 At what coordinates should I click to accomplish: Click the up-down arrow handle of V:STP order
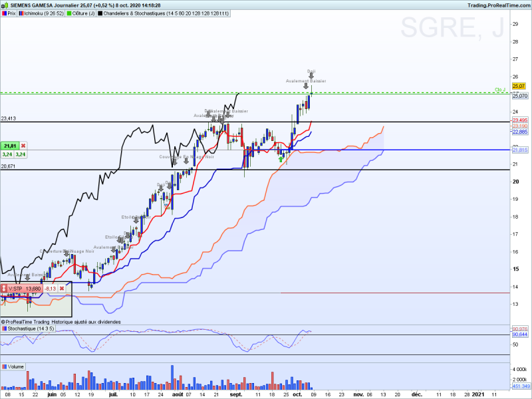point(4,289)
